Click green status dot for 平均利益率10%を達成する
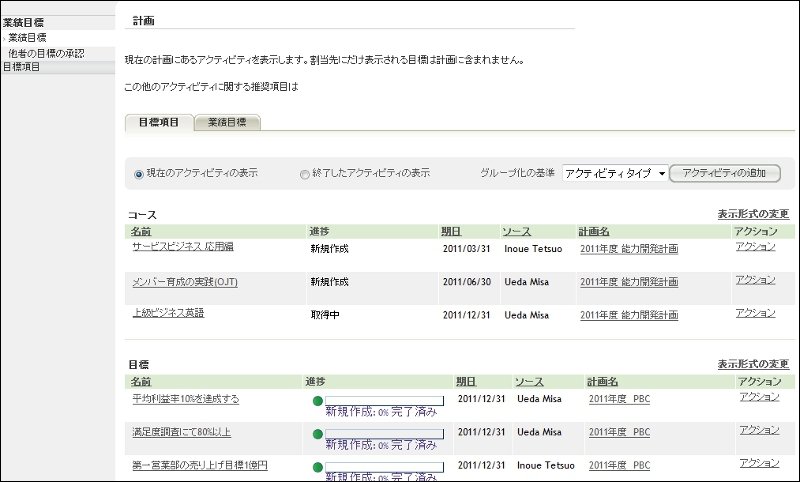This screenshot has width=800, height=482. (x=317, y=401)
